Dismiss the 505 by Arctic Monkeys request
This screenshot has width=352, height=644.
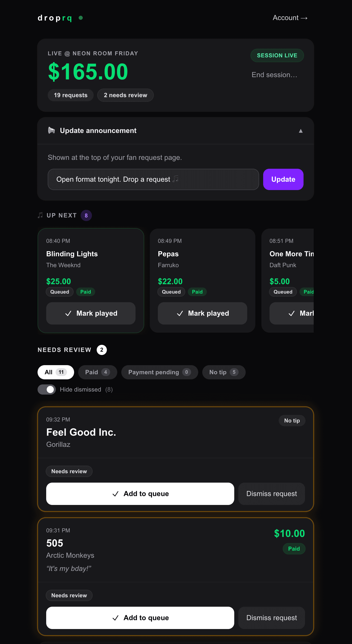pyautogui.click(x=272, y=618)
